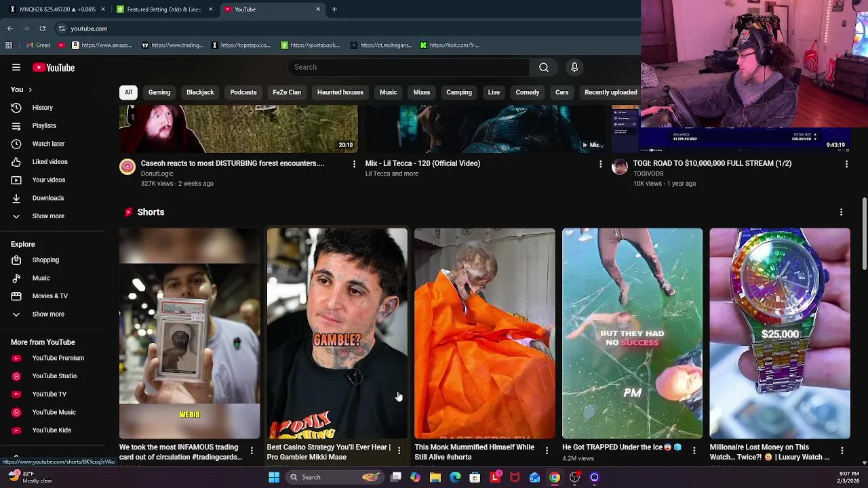Switch to Featured Betting Odds browser tab
The width and height of the screenshot is (868, 488).
pyautogui.click(x=163, y=9)
